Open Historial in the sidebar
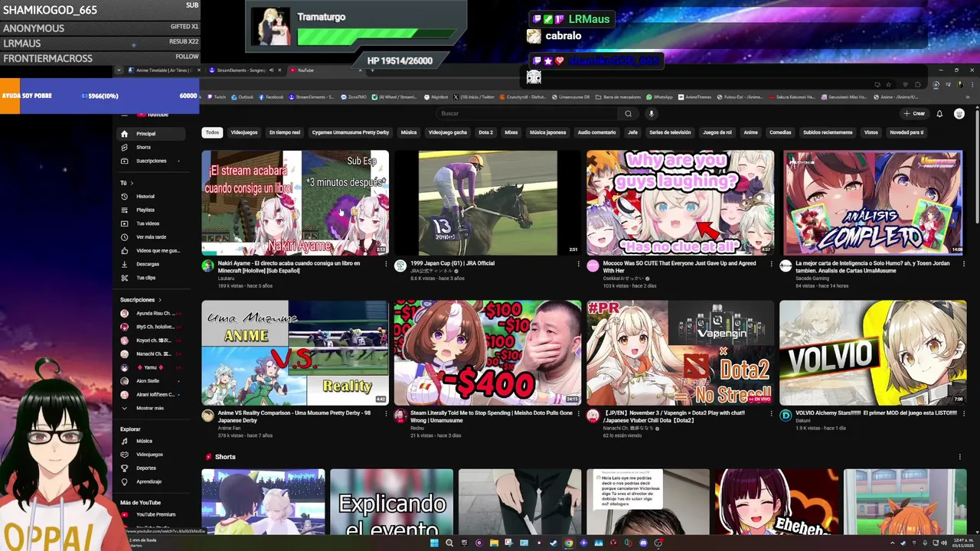Screen dimensions: 980x551 pyautogui.click(x=152, y=197)
